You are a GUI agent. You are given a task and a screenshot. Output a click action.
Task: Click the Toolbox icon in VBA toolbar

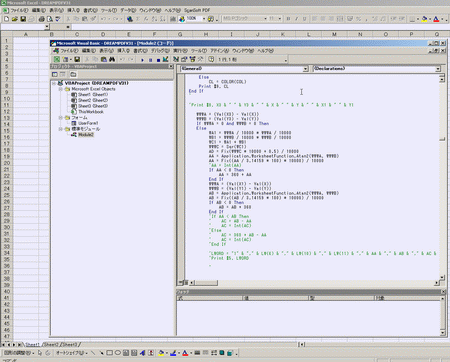pos(200,59)
